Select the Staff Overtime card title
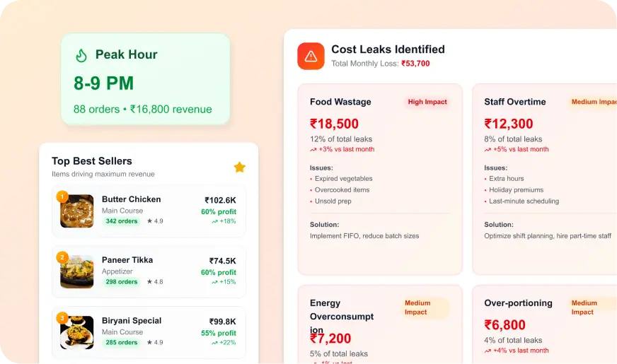Screen dimensions: 617x364 click(514, 102)
